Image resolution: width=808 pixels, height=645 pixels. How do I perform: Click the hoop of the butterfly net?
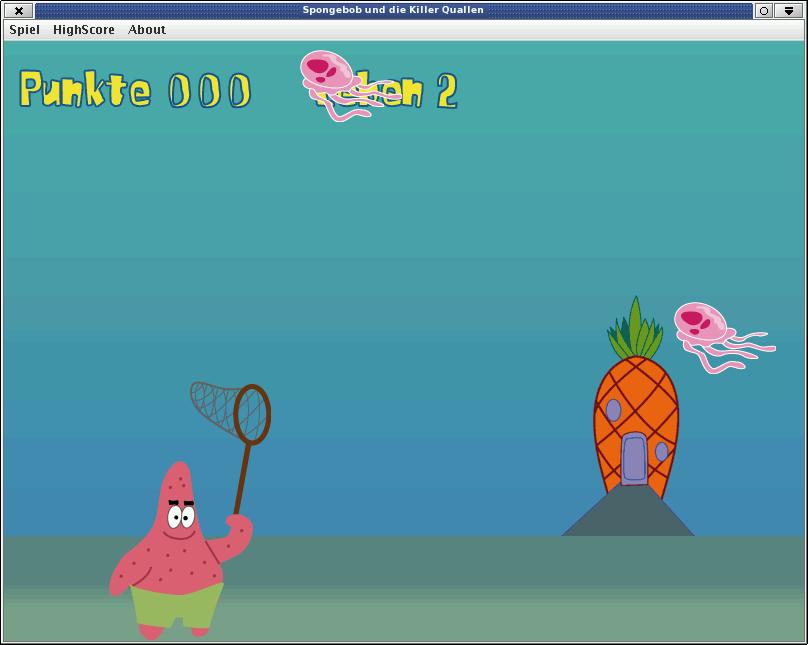[x=252, y=414]
